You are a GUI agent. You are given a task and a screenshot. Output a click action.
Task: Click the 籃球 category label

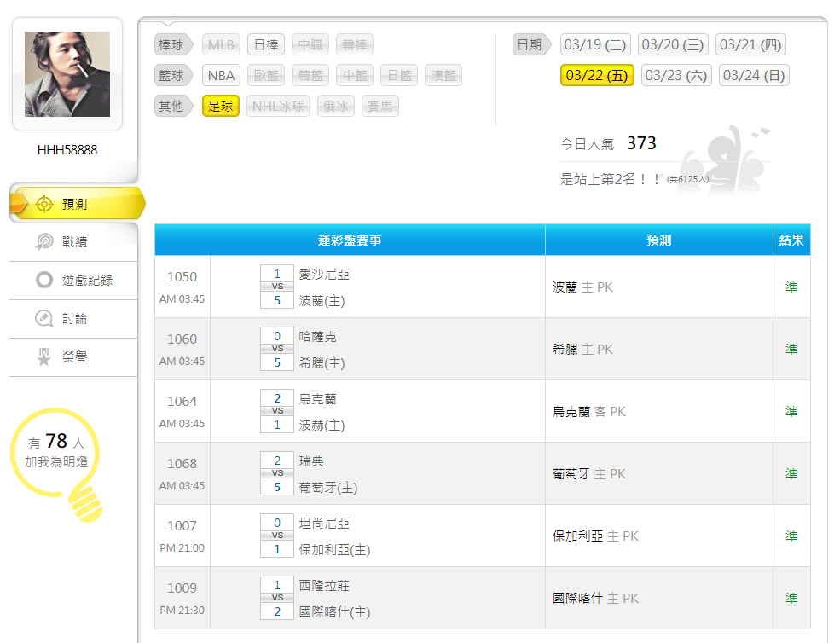[172, 76]
